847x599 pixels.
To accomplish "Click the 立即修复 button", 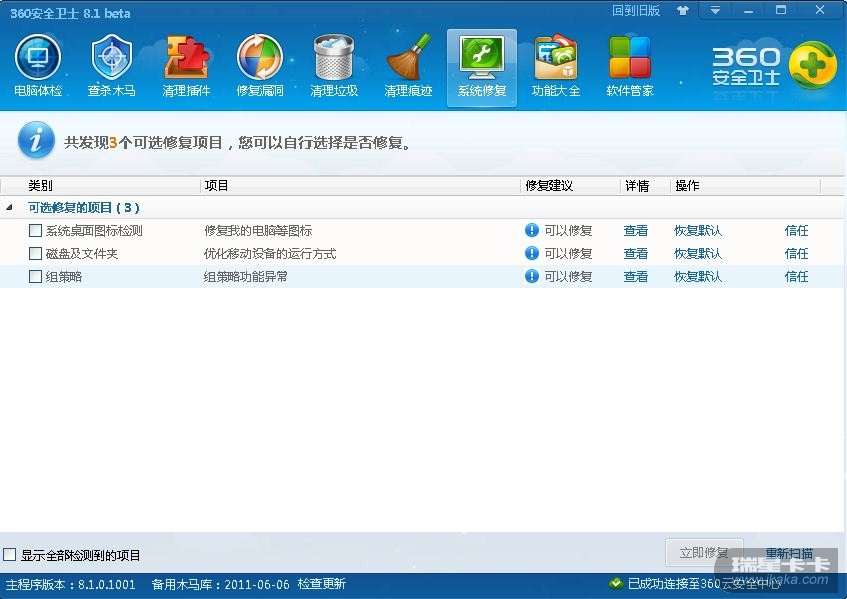I will [x=704, y=553].
